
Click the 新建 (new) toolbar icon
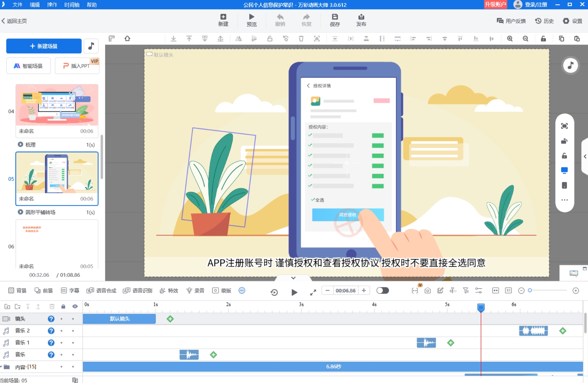point(223,20)
